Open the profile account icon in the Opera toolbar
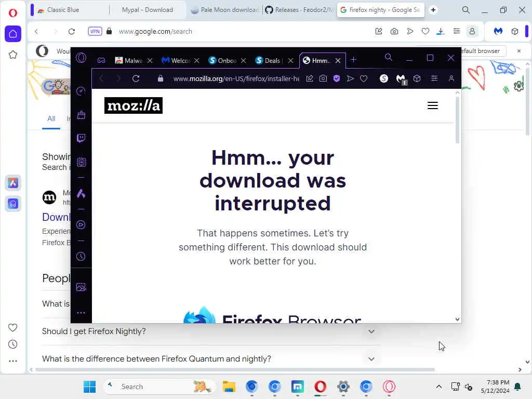532x399 pixels. point(472,32)
